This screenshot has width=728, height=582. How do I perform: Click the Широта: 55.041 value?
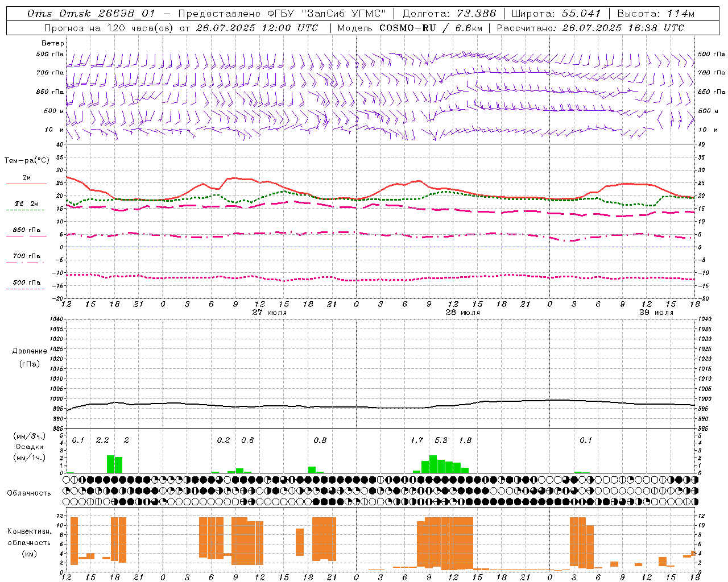556,14
